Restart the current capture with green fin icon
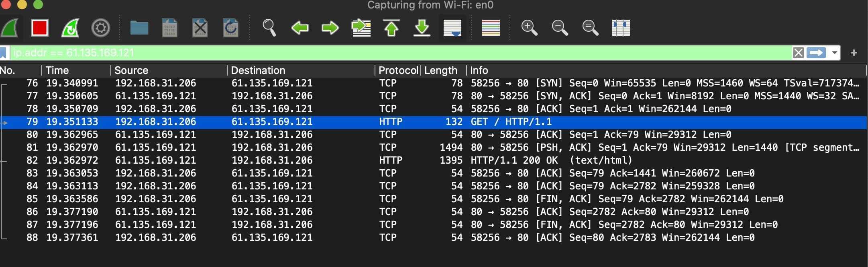The width and height of the screenshot is (868, 267). point(70,28)
